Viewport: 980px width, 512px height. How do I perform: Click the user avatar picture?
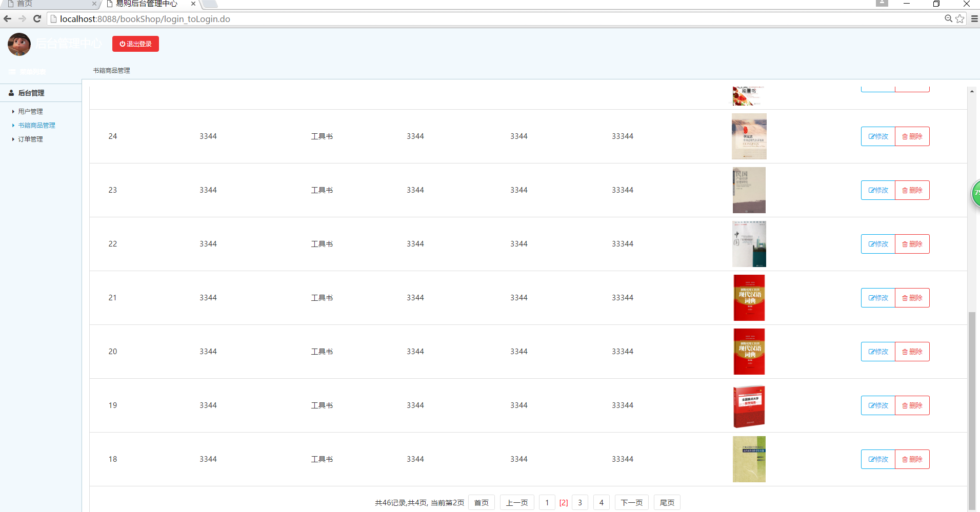click(19, 45)
